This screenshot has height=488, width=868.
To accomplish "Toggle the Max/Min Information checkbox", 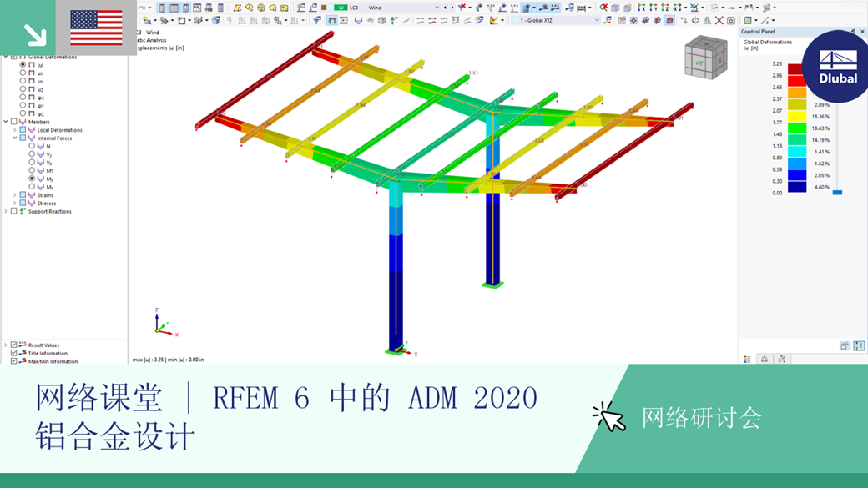I will click(x=14, y=360).
